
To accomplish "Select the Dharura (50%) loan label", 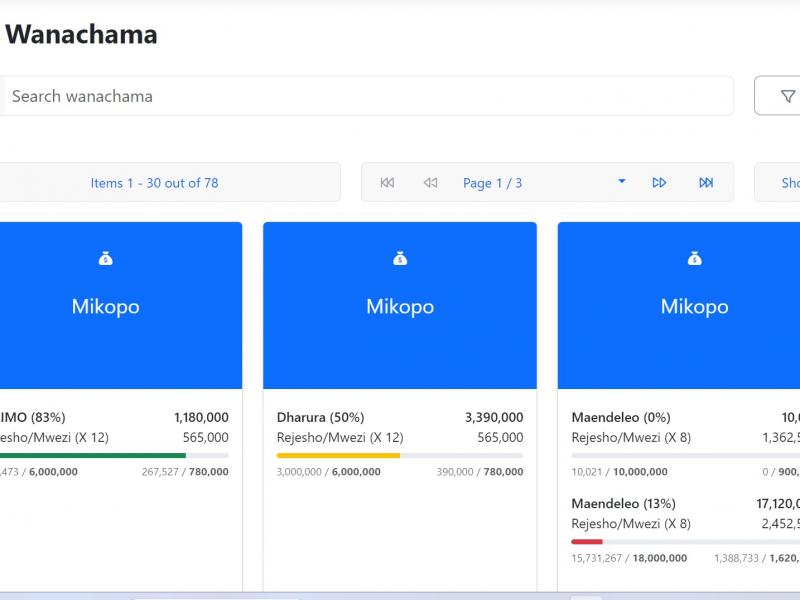I will 320,417.
